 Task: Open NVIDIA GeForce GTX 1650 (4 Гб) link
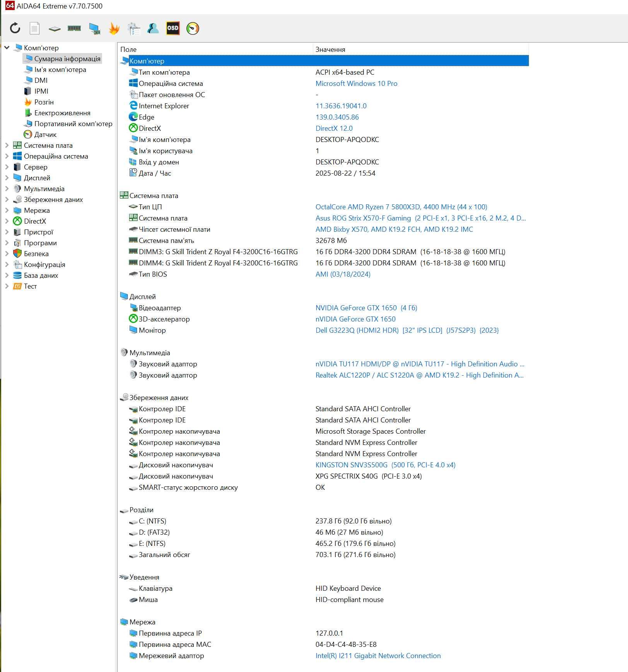366,308
